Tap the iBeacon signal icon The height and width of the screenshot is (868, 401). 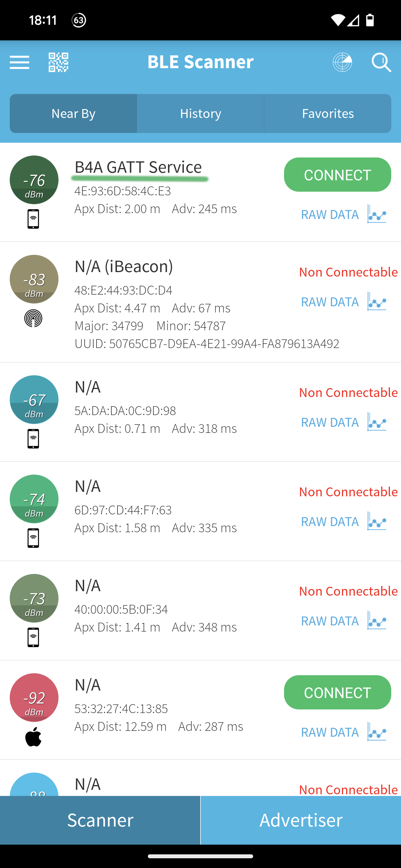33,318
